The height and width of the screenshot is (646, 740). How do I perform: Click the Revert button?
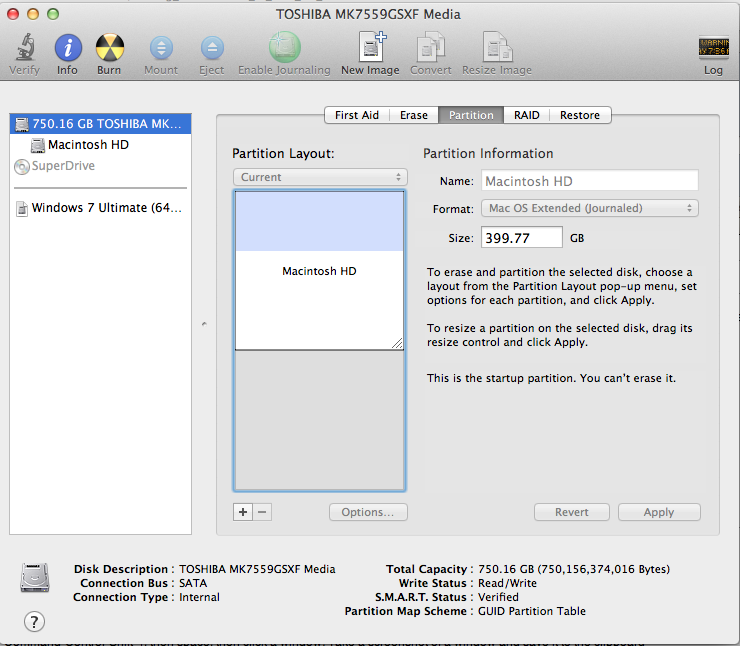[572, 512]
